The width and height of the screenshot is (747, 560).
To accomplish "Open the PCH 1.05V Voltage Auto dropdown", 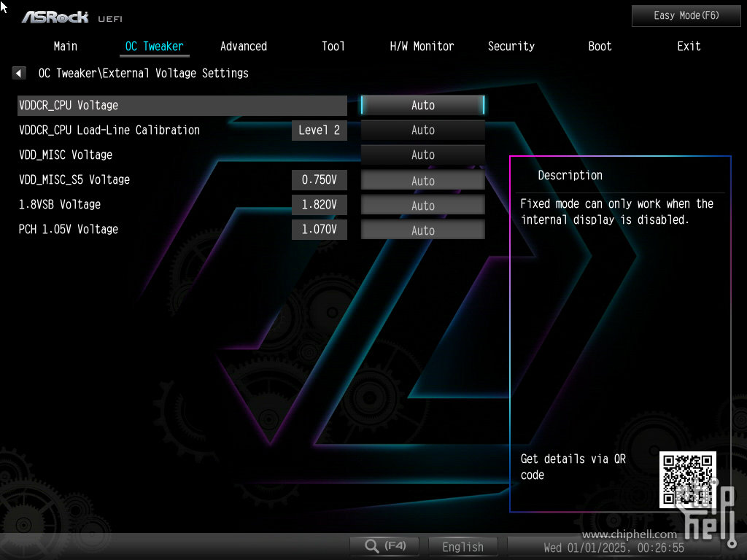I will coord(422,230).
